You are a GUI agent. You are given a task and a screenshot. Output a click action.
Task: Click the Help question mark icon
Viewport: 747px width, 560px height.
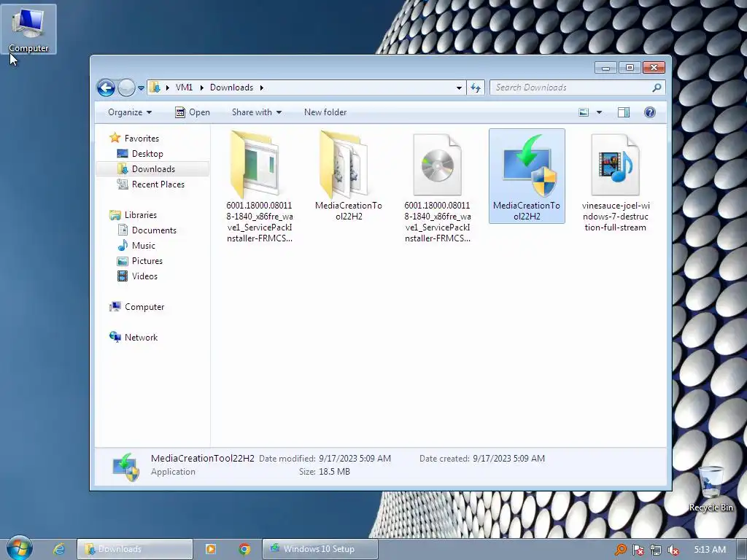[650, 112]
